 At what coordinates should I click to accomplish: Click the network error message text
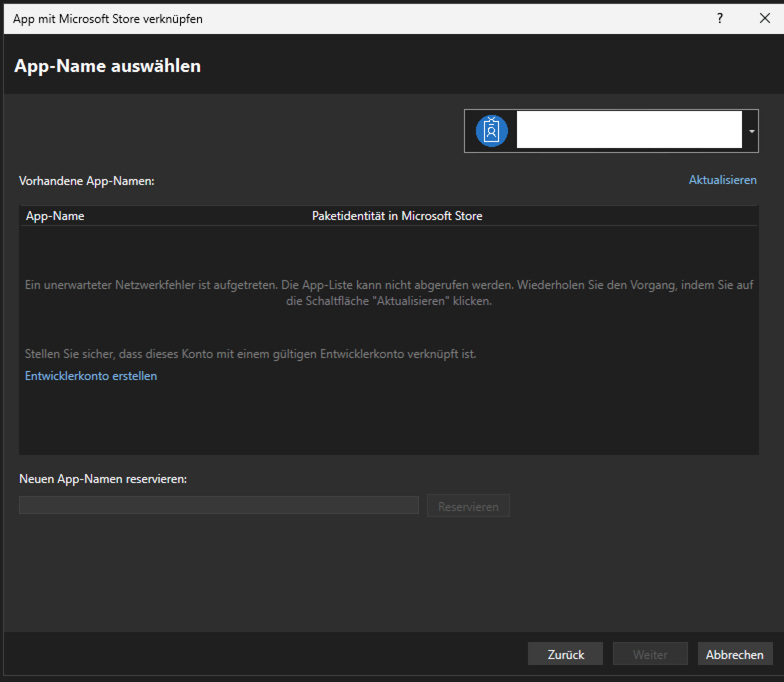tap(389, 292)
